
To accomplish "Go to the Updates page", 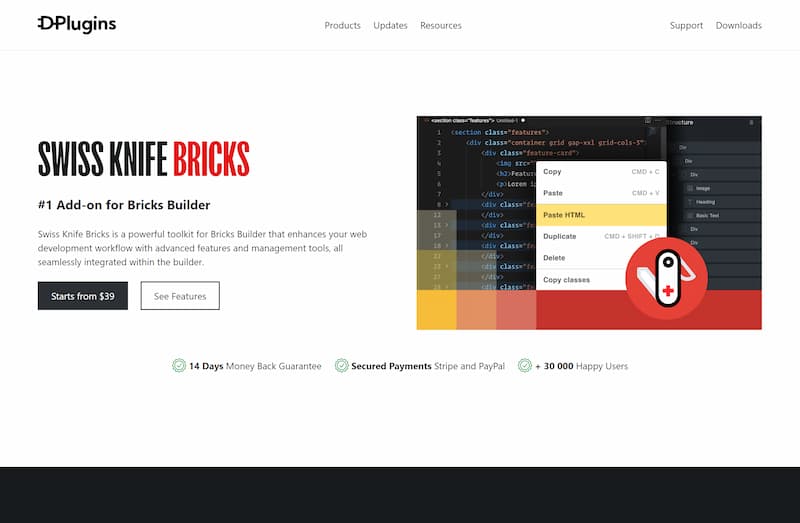I will 390,25.
